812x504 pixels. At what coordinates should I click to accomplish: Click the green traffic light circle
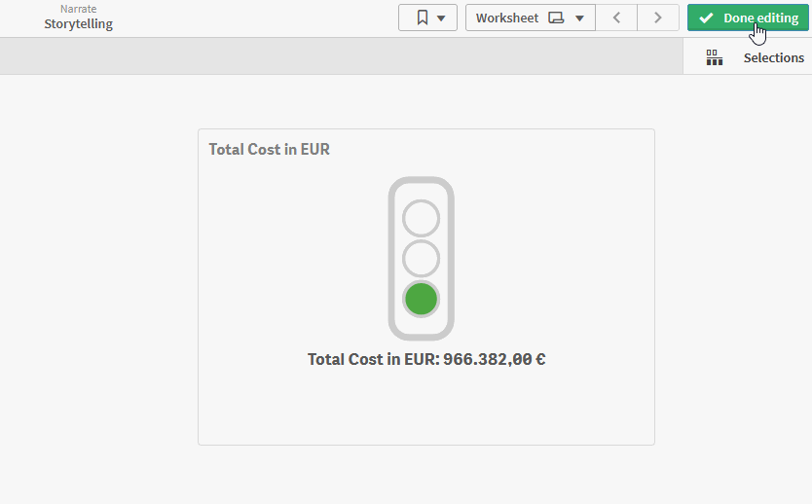[421, 299]
